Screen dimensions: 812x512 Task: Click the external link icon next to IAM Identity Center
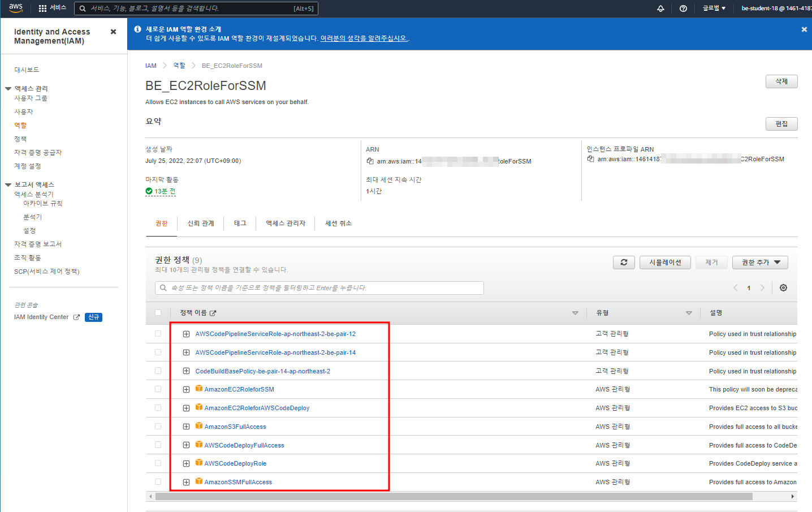pyautogui.click(x=76, y=317)
